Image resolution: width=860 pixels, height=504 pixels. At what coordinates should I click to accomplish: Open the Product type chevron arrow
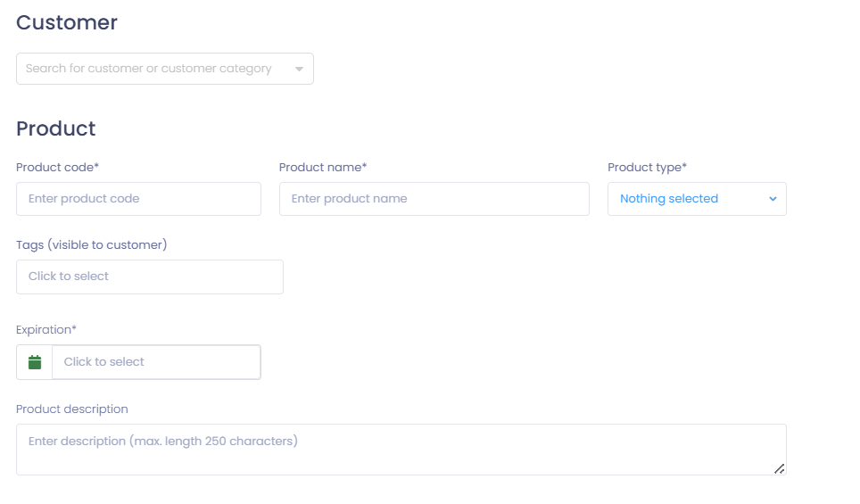click(x=773, y=199)
